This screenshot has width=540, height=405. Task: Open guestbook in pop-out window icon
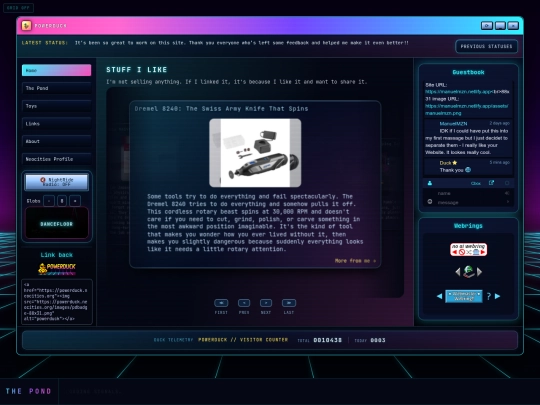coord(491,183)
